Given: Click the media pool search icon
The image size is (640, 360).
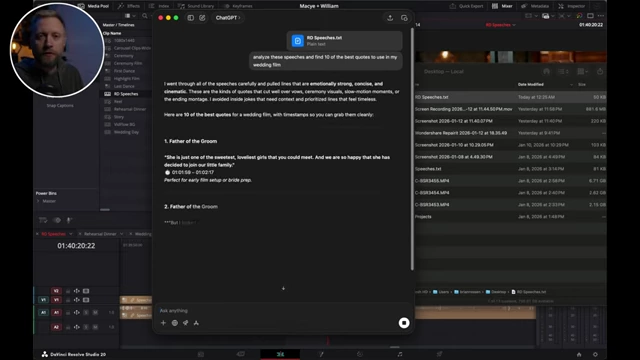Looking at the screenshot, I should 145,16.
